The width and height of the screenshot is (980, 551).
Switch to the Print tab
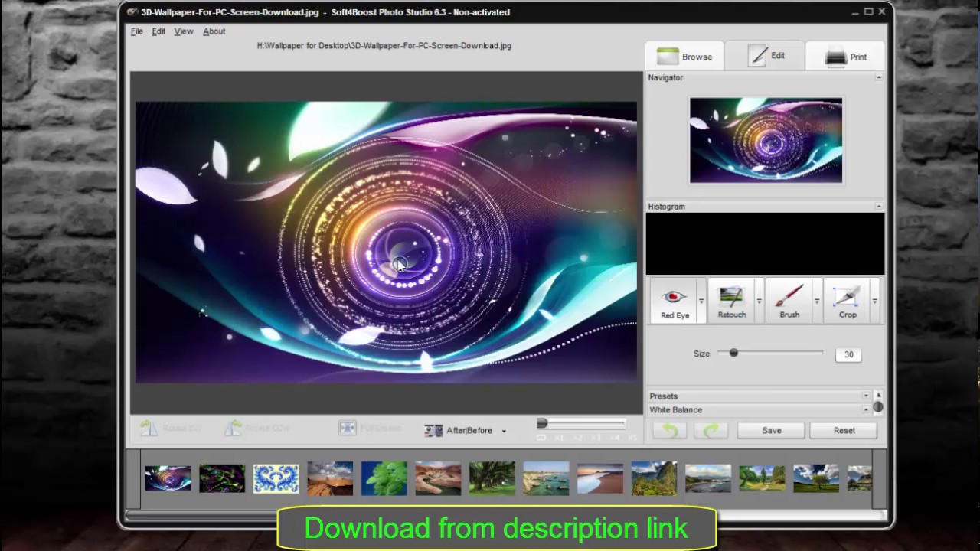click(846, 57)
